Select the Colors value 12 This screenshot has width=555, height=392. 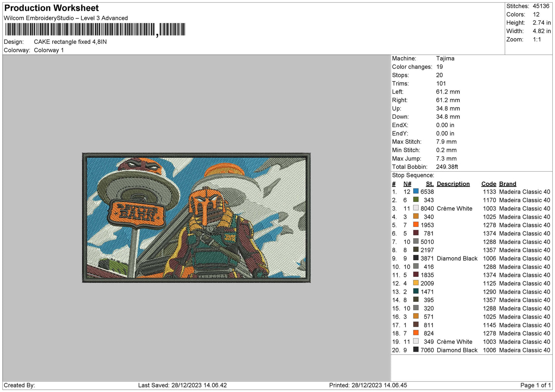click(536, 15)
